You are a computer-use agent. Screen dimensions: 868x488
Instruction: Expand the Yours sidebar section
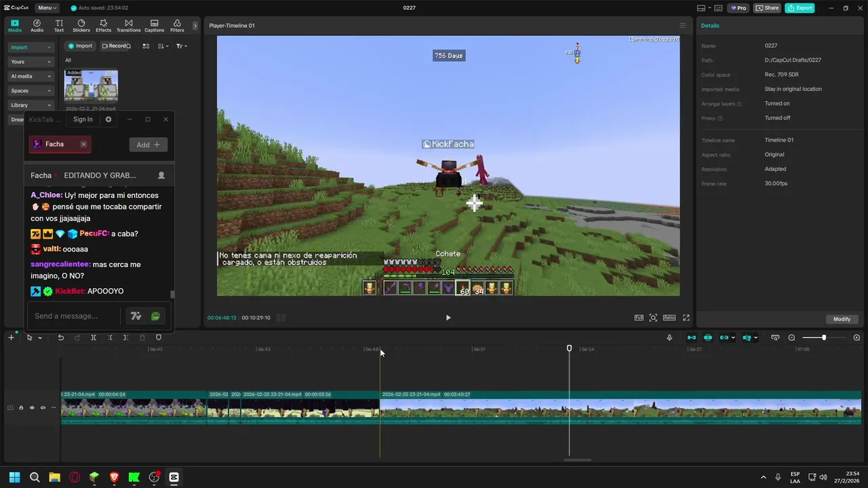coord(31,62)
